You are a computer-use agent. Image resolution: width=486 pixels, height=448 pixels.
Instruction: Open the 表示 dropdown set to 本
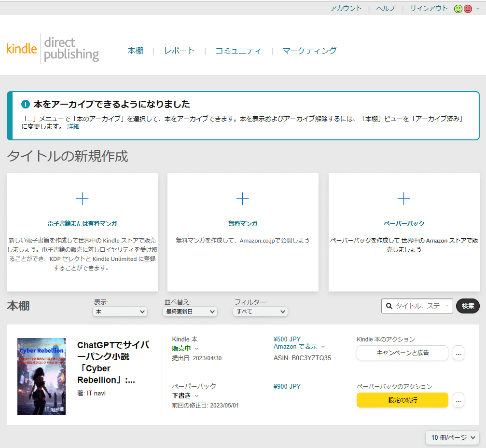(x=120, y=312)
